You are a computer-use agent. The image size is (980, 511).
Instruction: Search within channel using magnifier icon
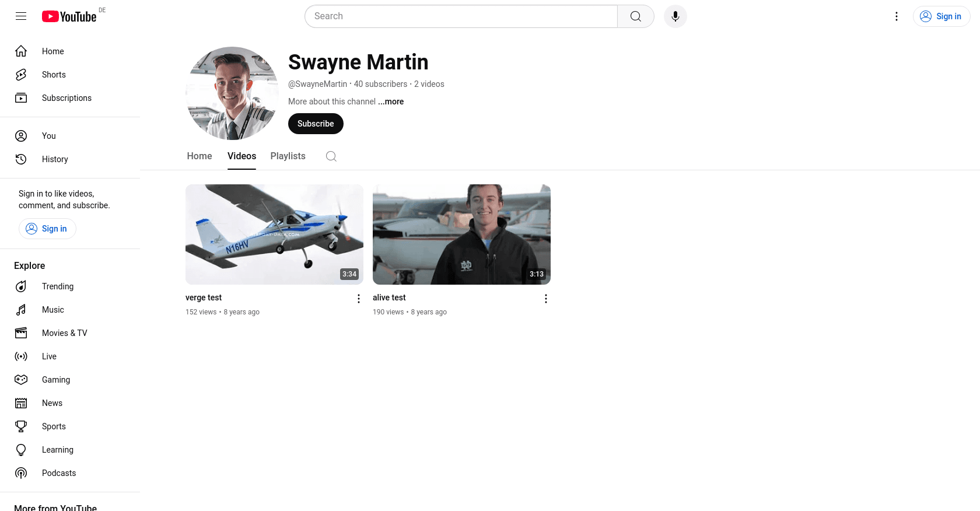pyautogui.click(x=331, y=156)
